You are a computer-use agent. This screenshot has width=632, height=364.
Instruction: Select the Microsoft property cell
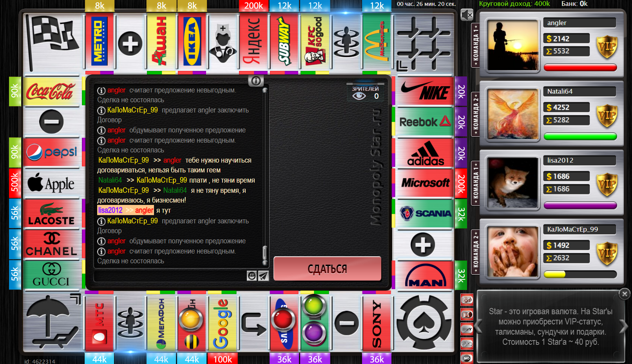(425, 183)
